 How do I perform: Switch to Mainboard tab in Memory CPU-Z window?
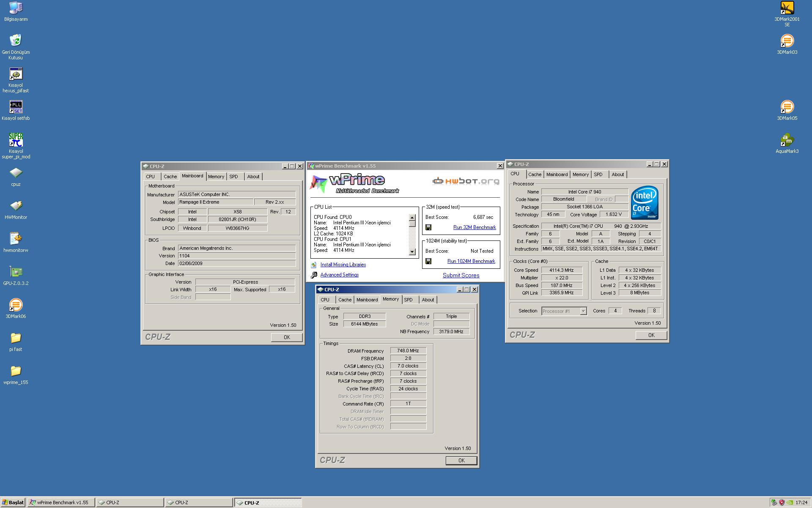tap(367, 300)
